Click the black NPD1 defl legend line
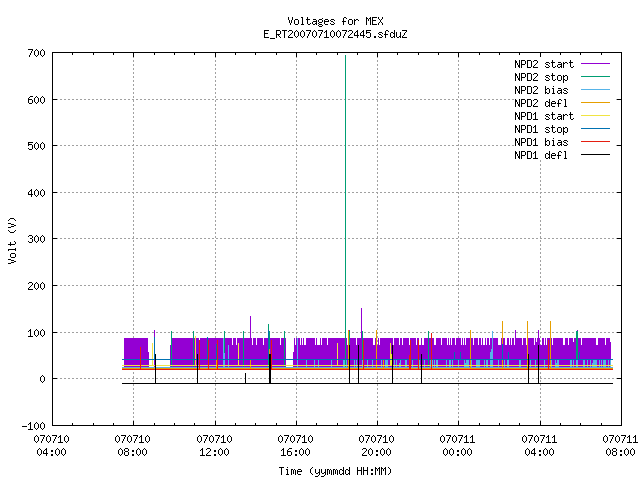 [595, 155]
